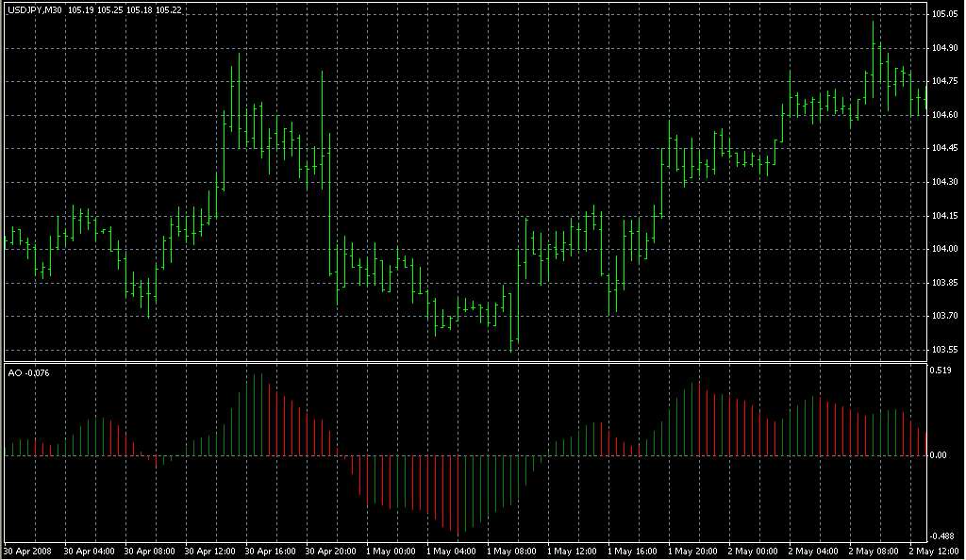Click the 104.30 price axis label
This screenshot has height=560, width=966.
[944, 182]
